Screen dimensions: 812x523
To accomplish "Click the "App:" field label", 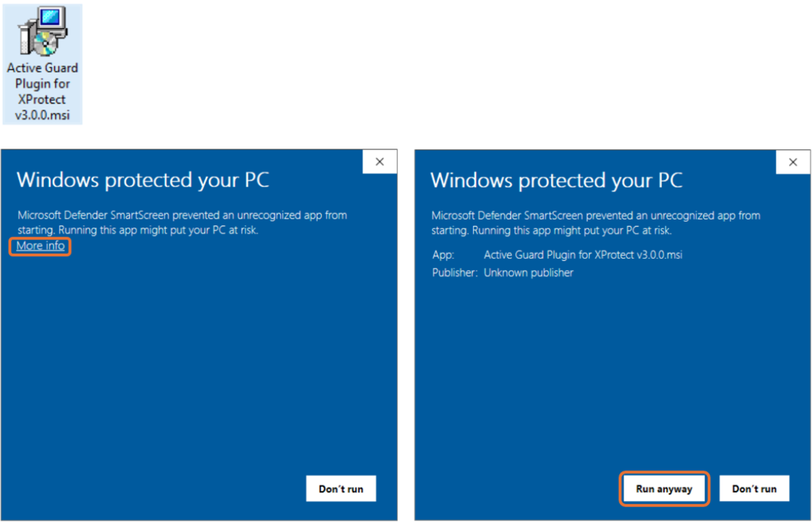I will (443, 254).
